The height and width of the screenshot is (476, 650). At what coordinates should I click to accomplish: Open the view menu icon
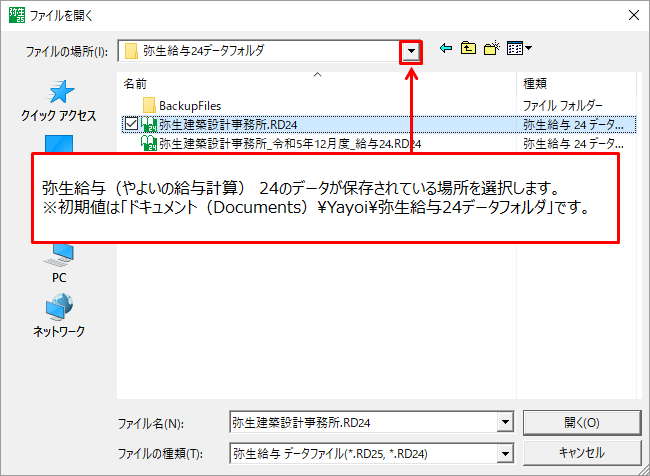tap(519, 49)
